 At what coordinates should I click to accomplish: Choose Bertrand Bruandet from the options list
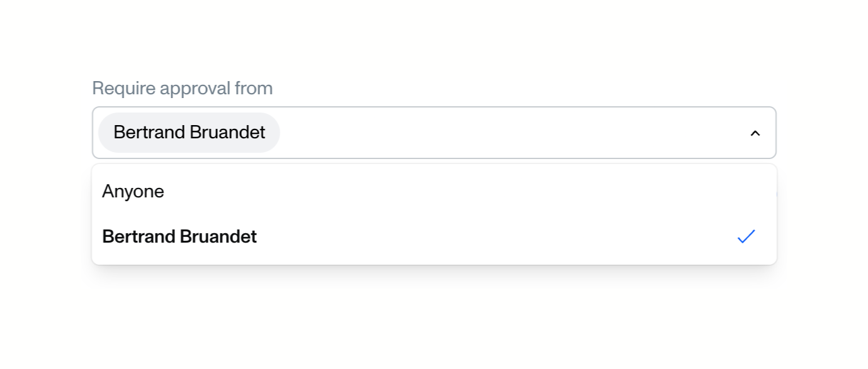click(179, 237)
